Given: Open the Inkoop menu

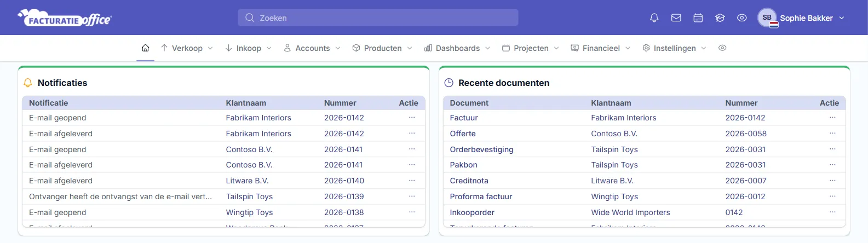Looking at the screenshot, I should coord(249,48).
